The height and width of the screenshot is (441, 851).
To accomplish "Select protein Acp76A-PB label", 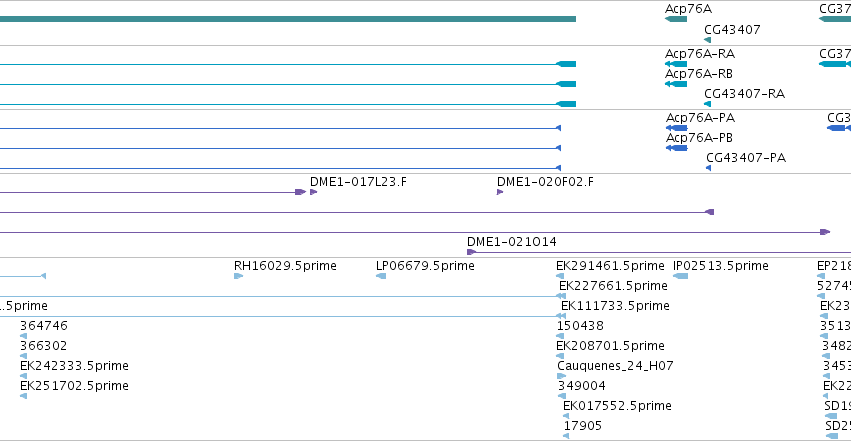I will (x=699, y=138).
